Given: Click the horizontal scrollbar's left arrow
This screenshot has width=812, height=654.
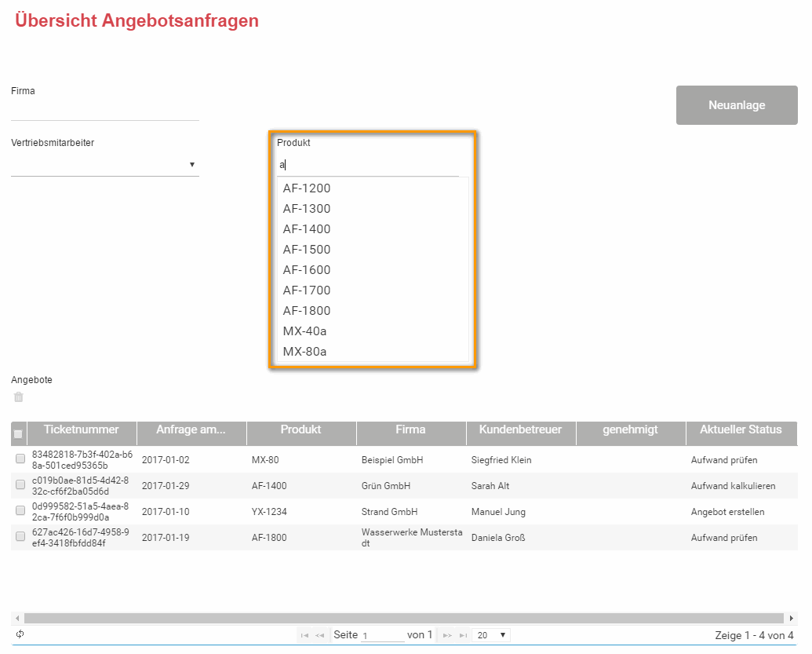Looking at the screenshot, I should coord(16,618).
